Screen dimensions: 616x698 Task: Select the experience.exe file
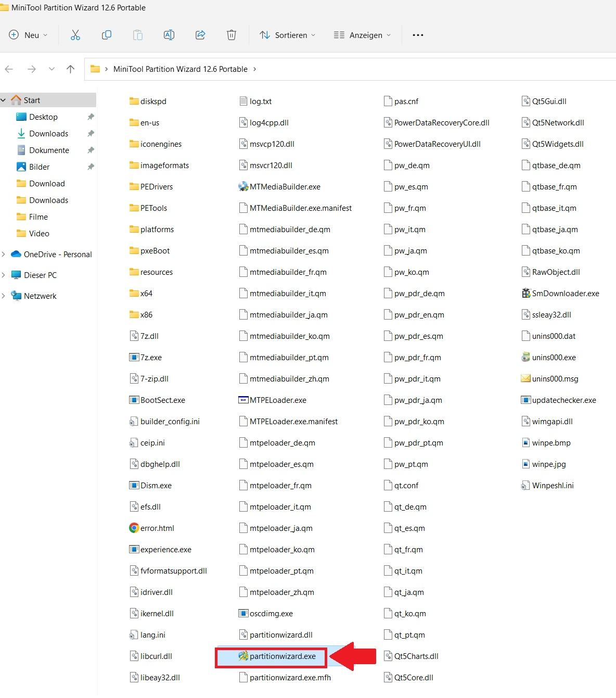point(160,549)
